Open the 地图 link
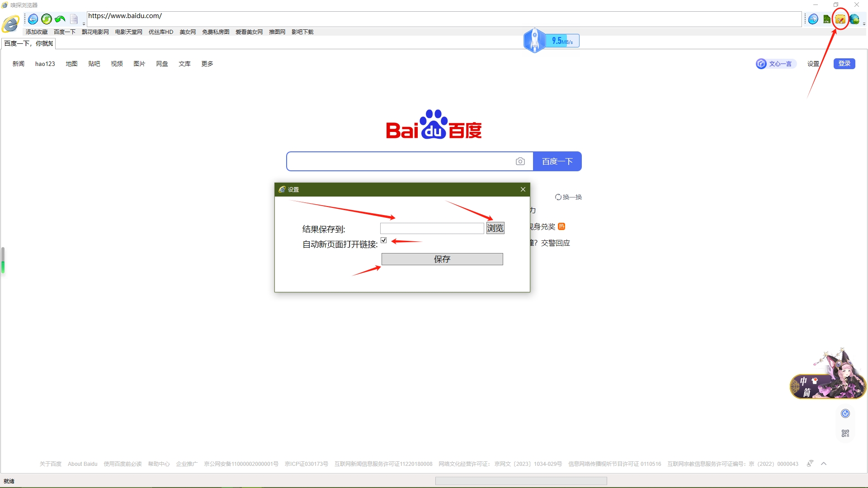 pos(71,64)
